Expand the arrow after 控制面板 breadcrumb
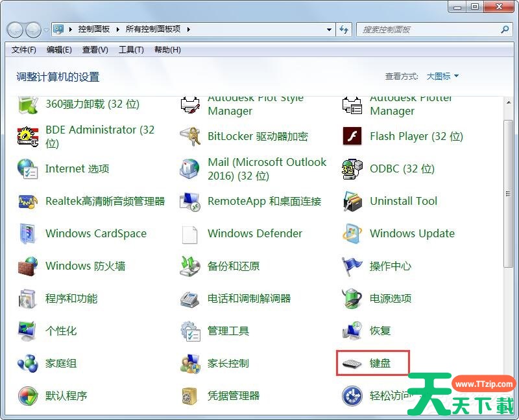 point(118,29)
